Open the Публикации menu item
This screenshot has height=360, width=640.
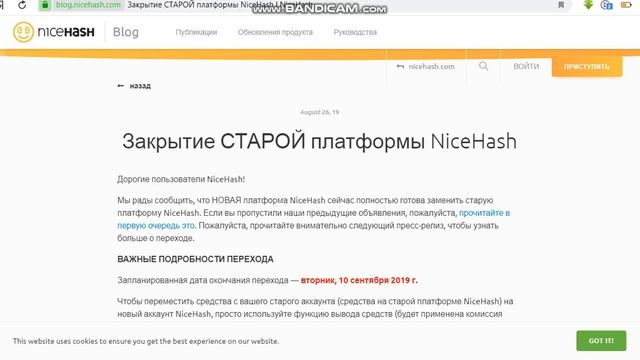(x=196, y=32)
